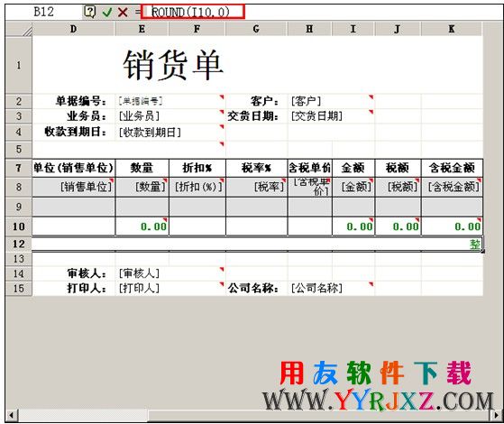Select row 2 header

pos(19,101)
